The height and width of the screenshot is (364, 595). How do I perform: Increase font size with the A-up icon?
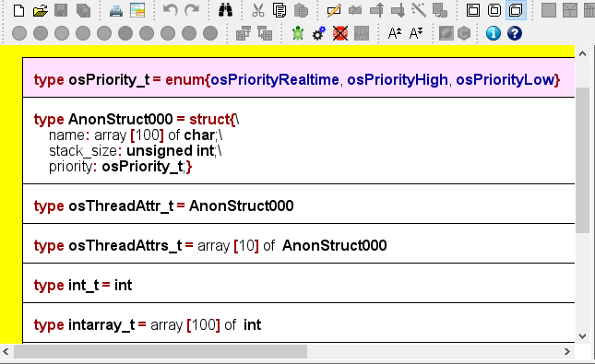click(395, 34)
